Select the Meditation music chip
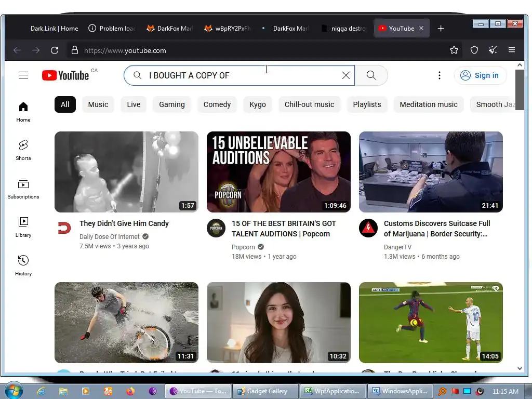Screen dimensions: 532x399 [429, 104]
